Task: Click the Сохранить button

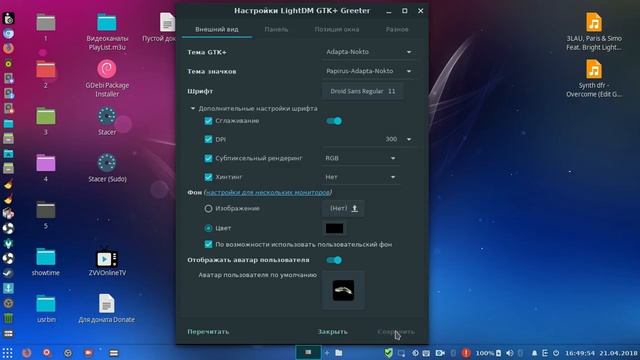Action: point(396,332)
